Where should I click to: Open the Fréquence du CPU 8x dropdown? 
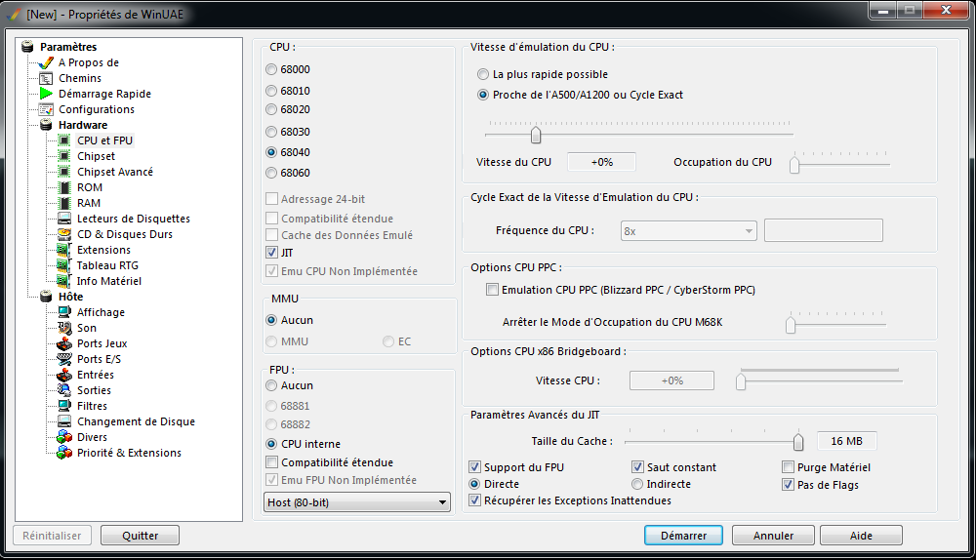(x=688, y=231)
